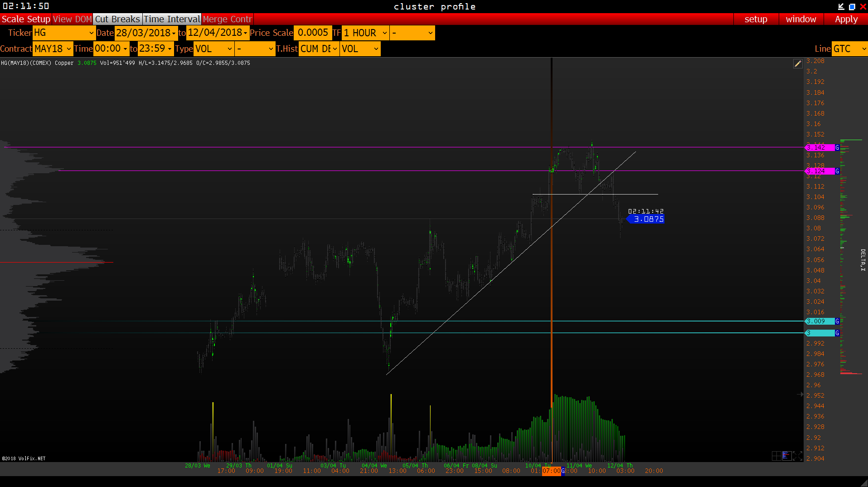Click the G marker on 3.009 level
The height and width of the screenshot is (487, 868).
[837, 321]
